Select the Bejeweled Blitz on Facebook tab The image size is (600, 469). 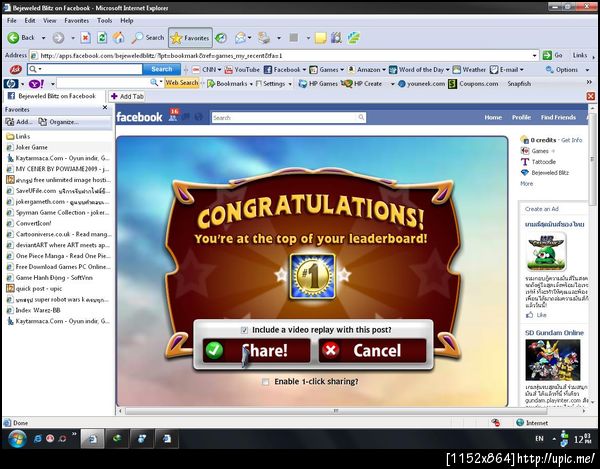point(53,96)
